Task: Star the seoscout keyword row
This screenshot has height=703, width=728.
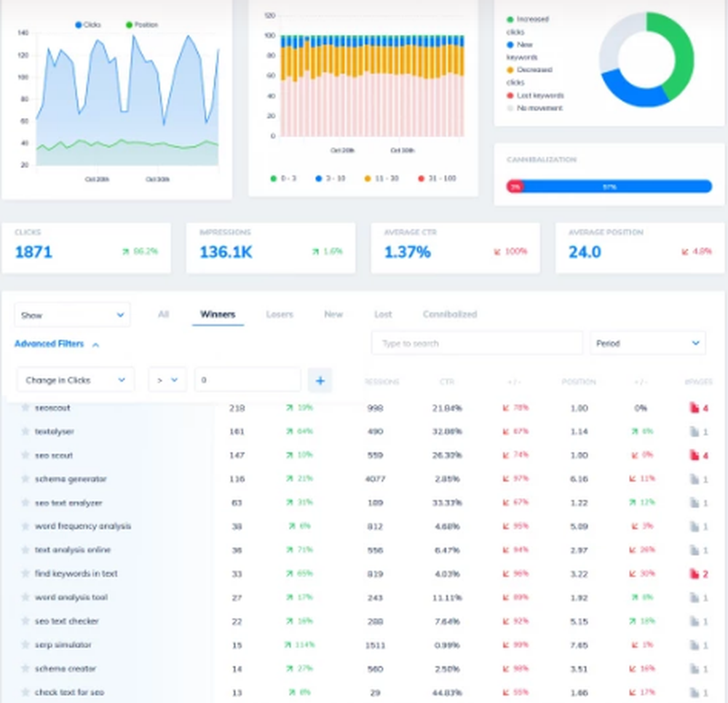Action: pyautogui.click(x=25, y=408)
